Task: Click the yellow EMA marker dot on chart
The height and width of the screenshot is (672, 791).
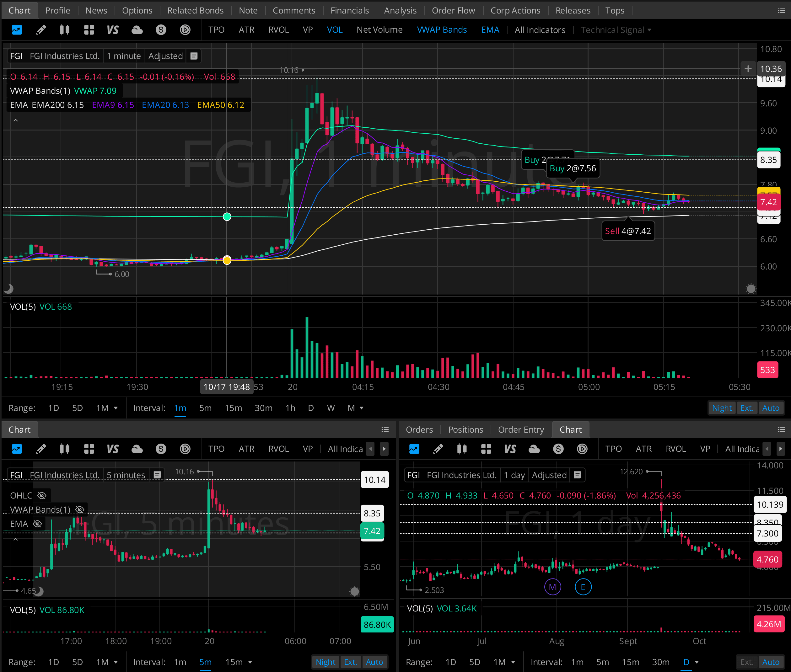Action: pyautogui.click(x=227, y=260)
